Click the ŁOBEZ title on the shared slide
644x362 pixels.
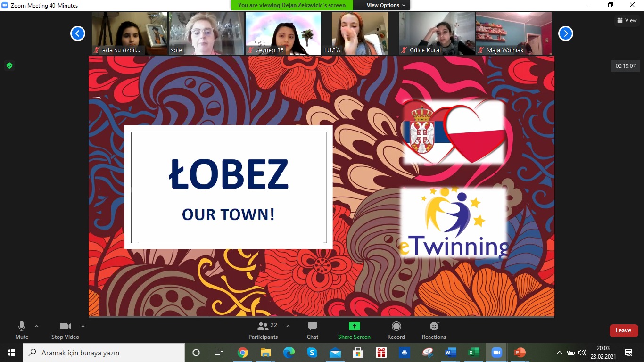pos(229,173)
